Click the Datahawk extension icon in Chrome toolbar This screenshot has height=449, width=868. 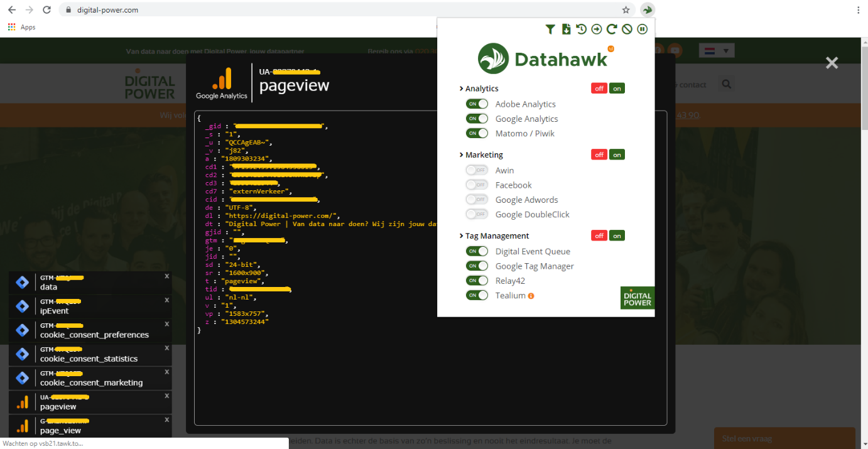[648, 10]
